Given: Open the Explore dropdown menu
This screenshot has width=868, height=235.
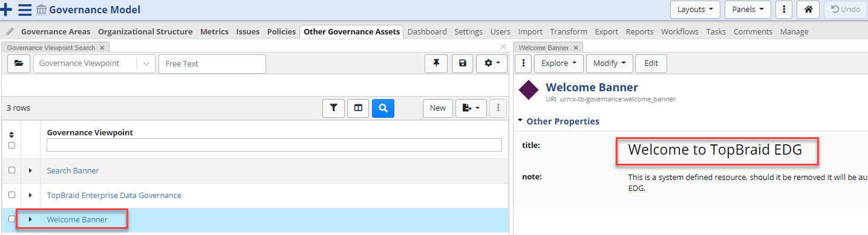Looking at the screenshot, I should pos(558,63).
